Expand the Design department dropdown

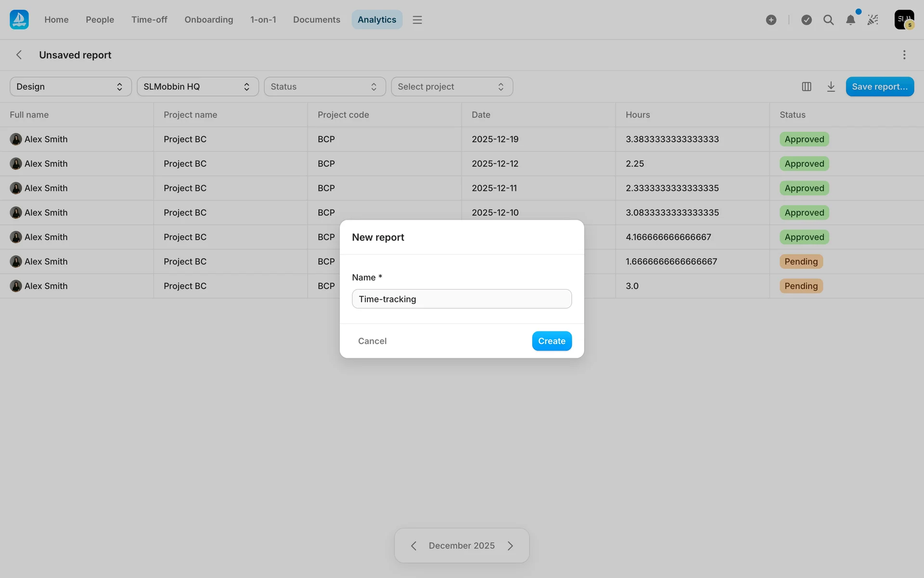pos(70,87)
